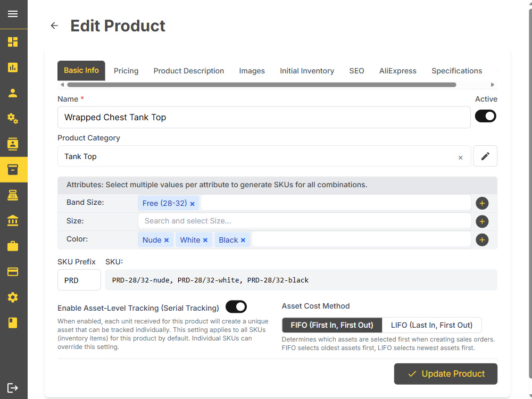Click the horizontal tab scrollbar
Viewport: 532px width, 399px height.
point(262,85)
